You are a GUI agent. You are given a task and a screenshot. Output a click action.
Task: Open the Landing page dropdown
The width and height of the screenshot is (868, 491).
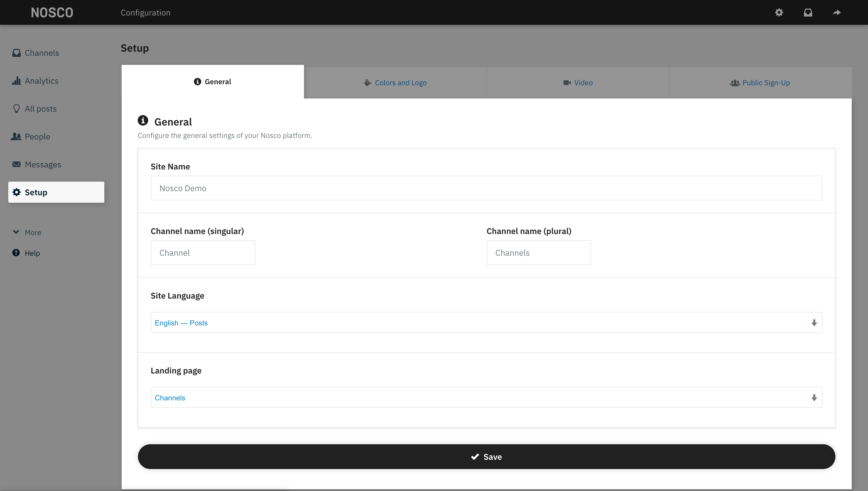tap(486, 397)
